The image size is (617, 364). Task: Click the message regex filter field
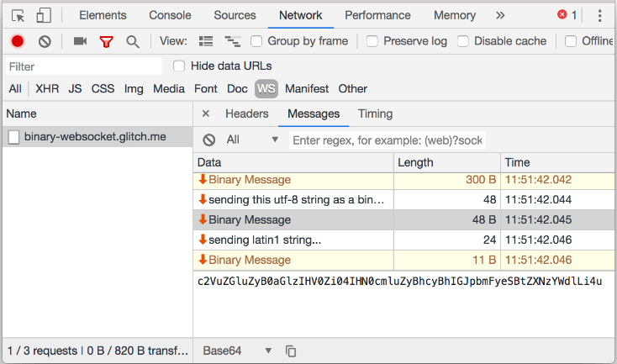388,140
